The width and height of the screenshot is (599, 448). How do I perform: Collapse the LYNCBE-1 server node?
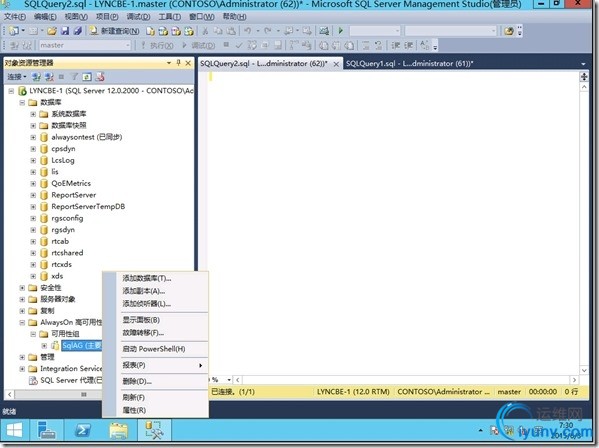click(x=11, y=91)
